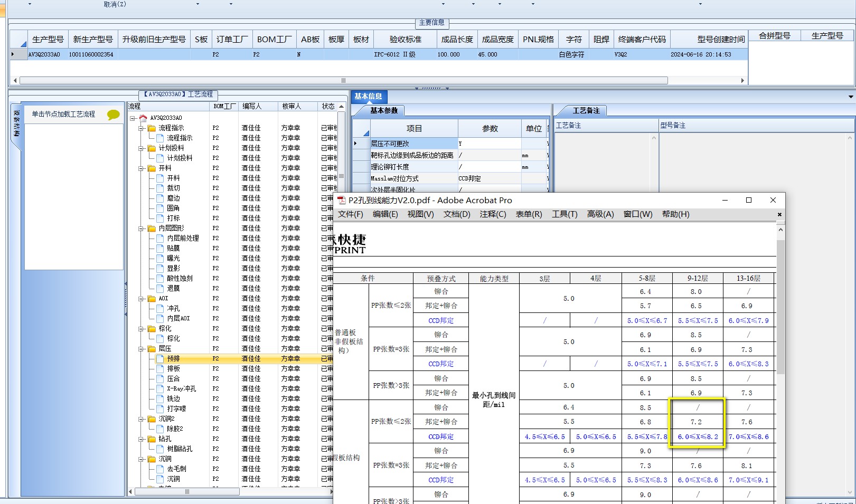856x504 pixels.
Task: Click the yellow speech bubble comment icon
Action: [113, 115]
